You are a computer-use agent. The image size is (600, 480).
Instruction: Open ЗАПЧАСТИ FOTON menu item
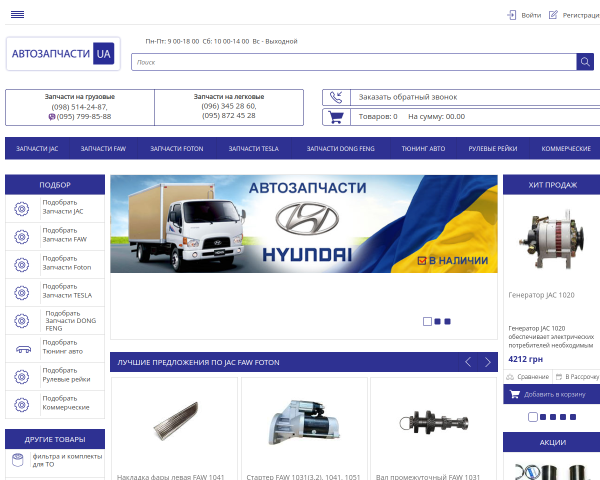click(177, 149)
